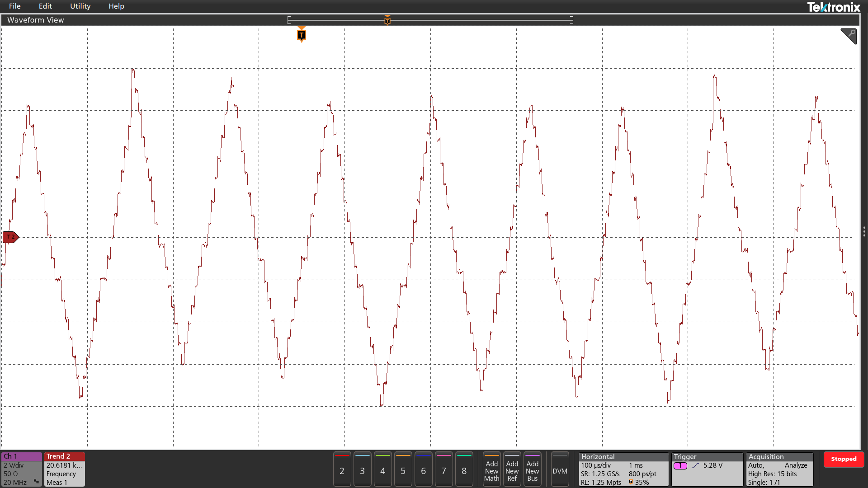Click the orange trigger position marker
Screen dimensions: 868x488
coord(302,35)
